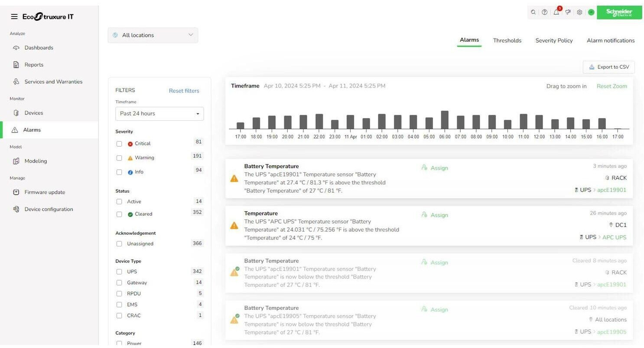Click the announcements megaphone icon
Viewport: 644px width, 348px height.
[568, 12]
